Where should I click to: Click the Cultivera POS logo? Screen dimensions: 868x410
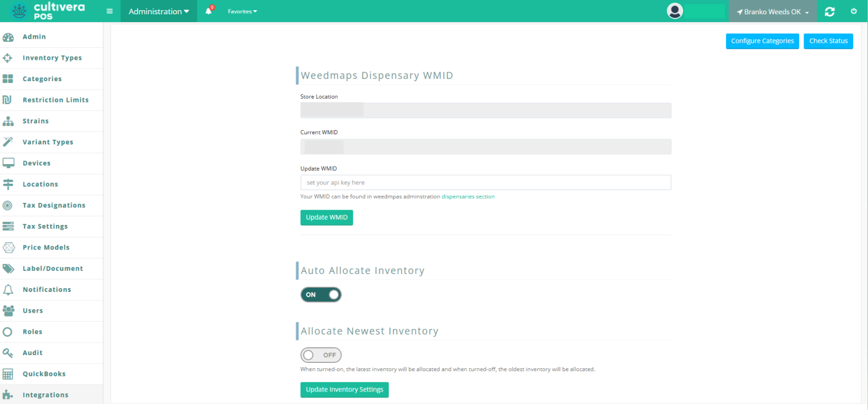(49, 11)
